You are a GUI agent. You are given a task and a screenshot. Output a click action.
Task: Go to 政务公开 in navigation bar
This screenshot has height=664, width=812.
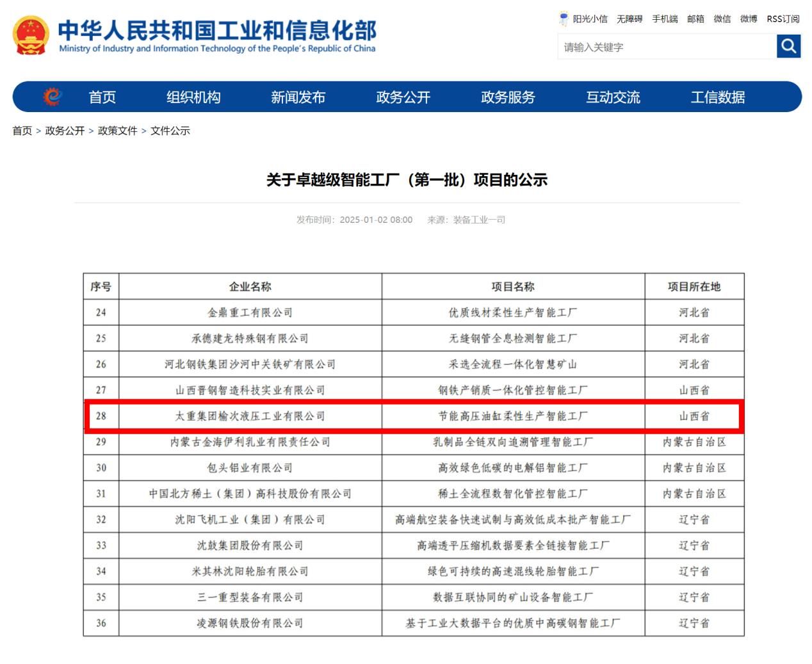(403, 97)
